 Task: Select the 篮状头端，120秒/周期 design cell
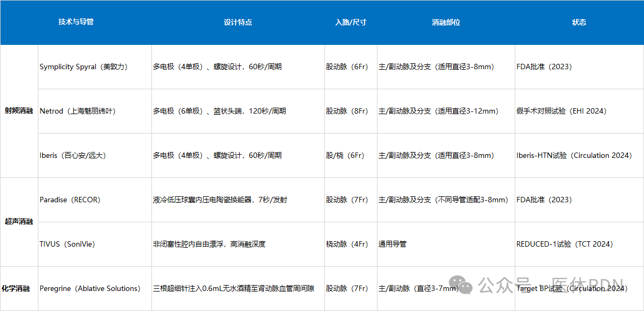238,111
